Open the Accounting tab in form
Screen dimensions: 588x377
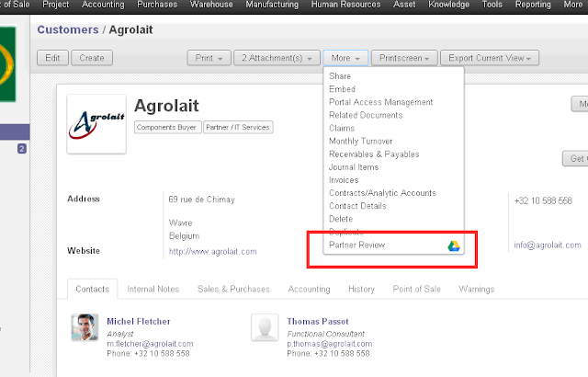[x=309, y=289]
